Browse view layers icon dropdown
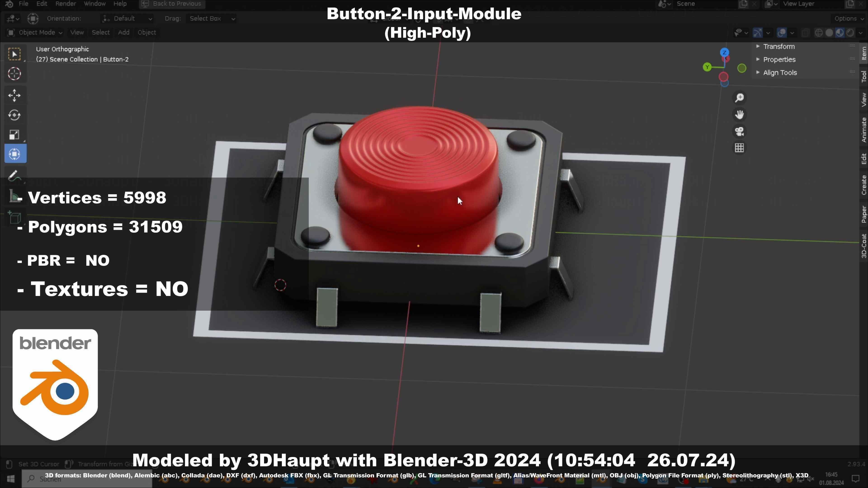The width and height of the screenshot is (868, 488). (771, 4)
